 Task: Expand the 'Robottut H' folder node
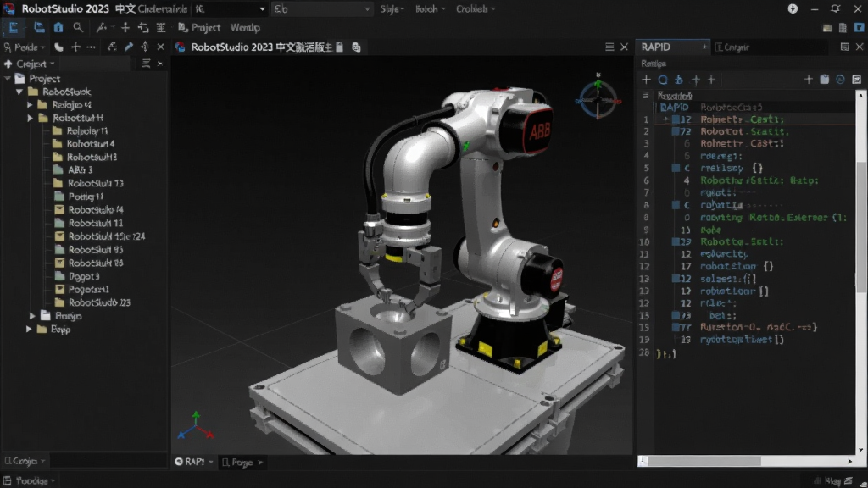pyautogui.click(x=30, y=118)
